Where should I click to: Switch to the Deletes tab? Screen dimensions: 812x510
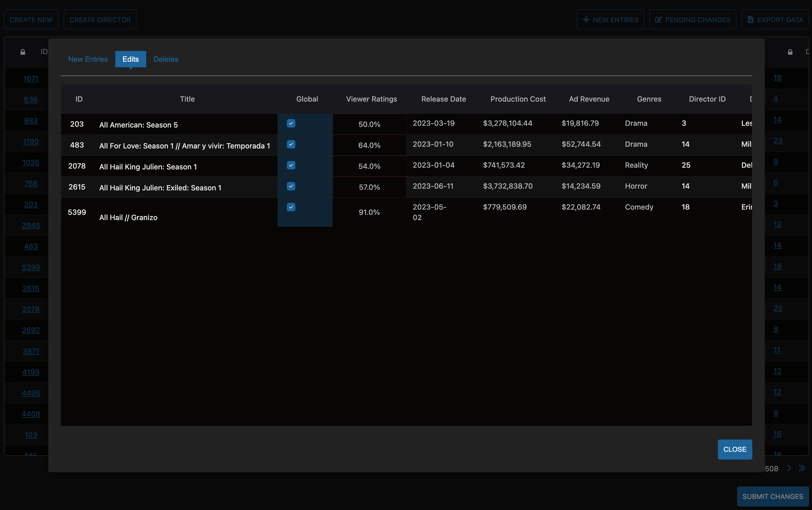tap(165, 59)
